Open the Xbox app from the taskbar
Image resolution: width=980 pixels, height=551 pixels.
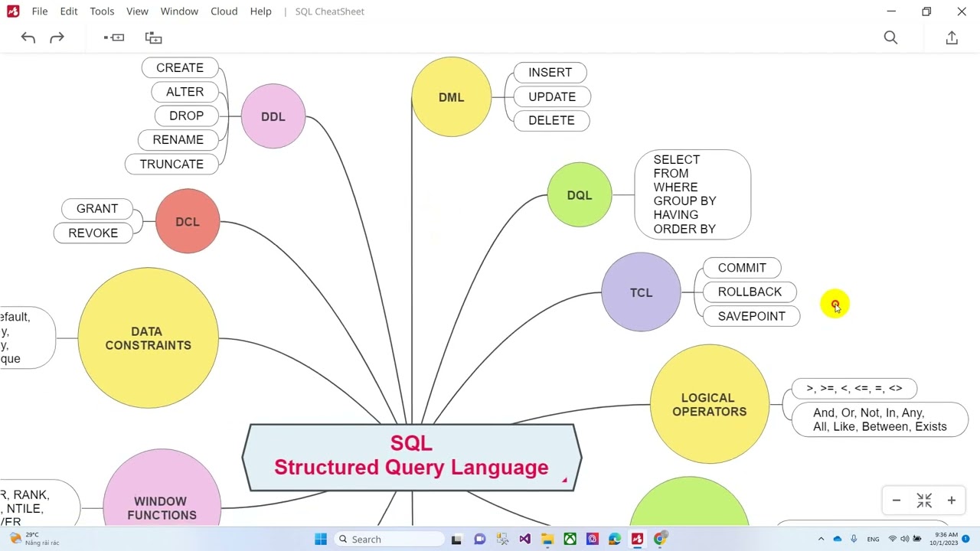(x=570, y=540)
